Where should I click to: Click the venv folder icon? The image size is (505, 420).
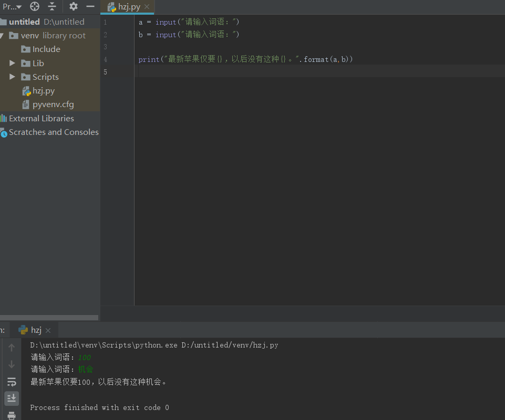[14, 35]
